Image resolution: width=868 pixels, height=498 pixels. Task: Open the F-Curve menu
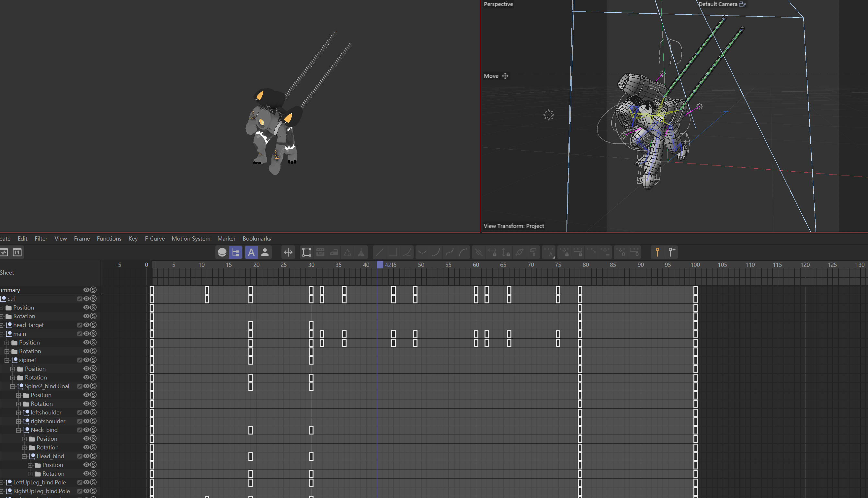(x=154, y=238)
